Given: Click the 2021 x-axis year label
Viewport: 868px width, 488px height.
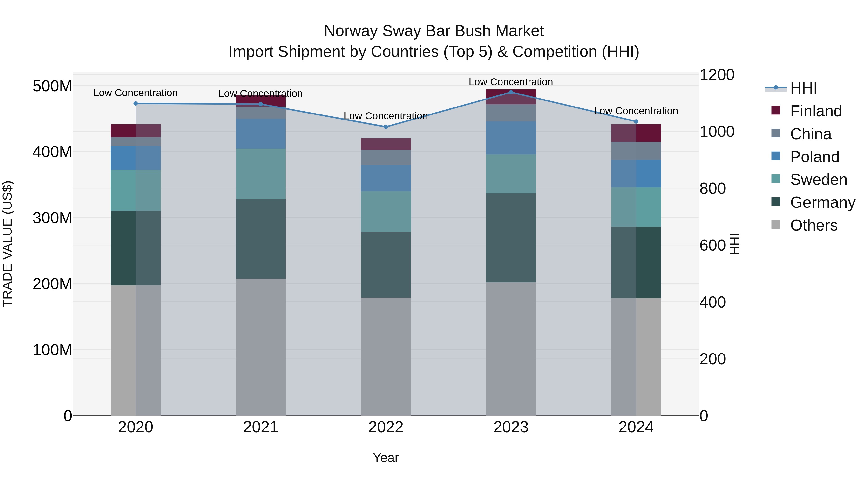Looking at the screenshot, I should click(260, 427).
